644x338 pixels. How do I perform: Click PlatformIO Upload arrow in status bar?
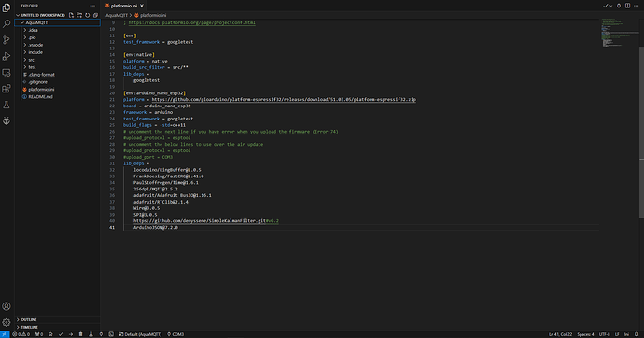71,334
